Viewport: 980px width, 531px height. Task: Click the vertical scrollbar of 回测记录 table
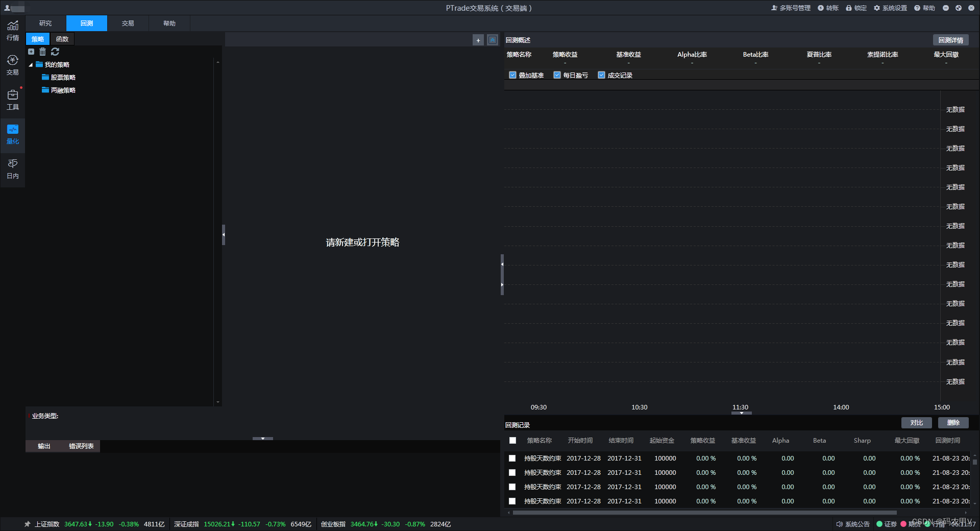coord(975,462)
